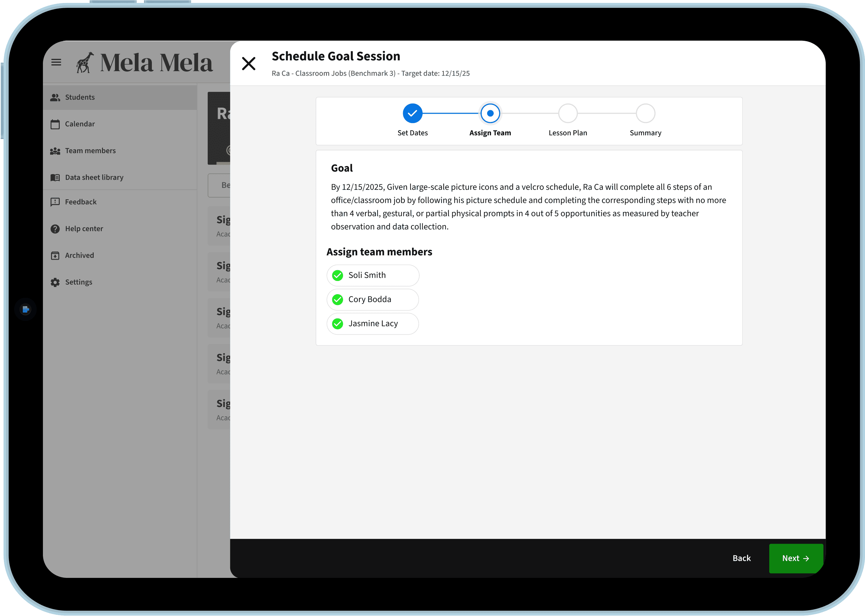Open Settings via the gear icon

pyautogui.click(x=55, y=282)
